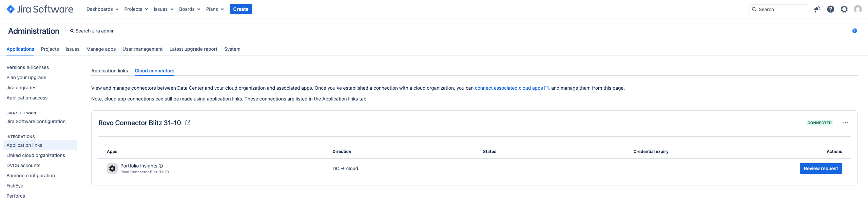Click the Status column header
Viewport: 868px width, 202px height.
489,152
